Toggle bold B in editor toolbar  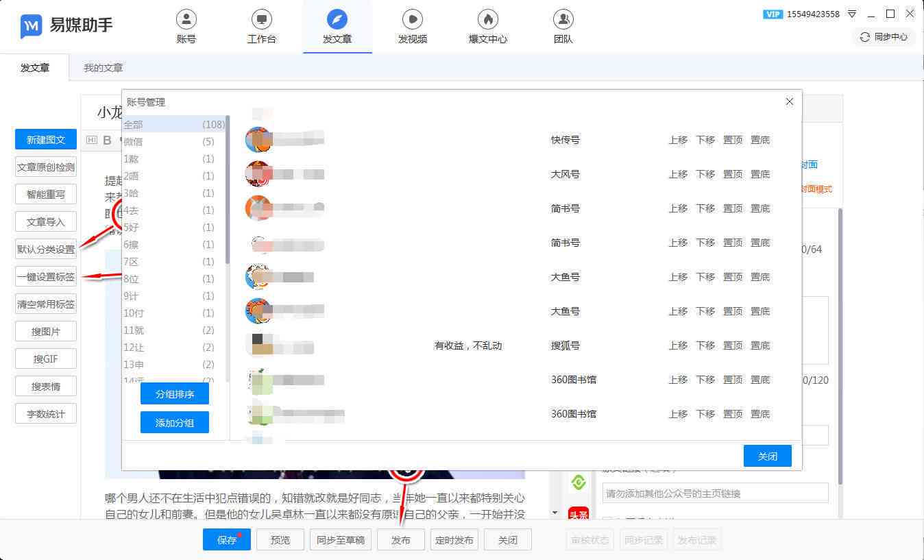pyautogui.click(x=107, y=141)
